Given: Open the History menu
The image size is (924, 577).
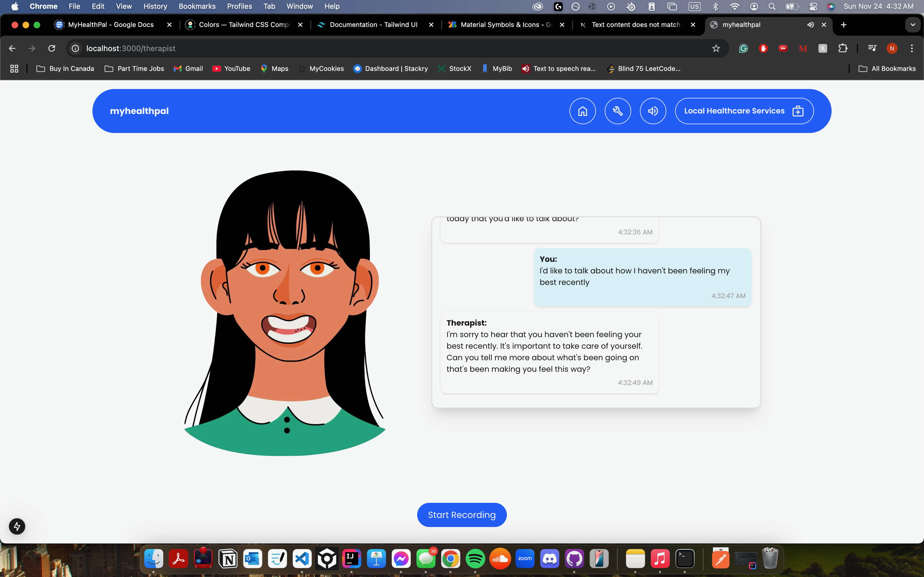Looking at the screenshot, I should click(155, 7).
